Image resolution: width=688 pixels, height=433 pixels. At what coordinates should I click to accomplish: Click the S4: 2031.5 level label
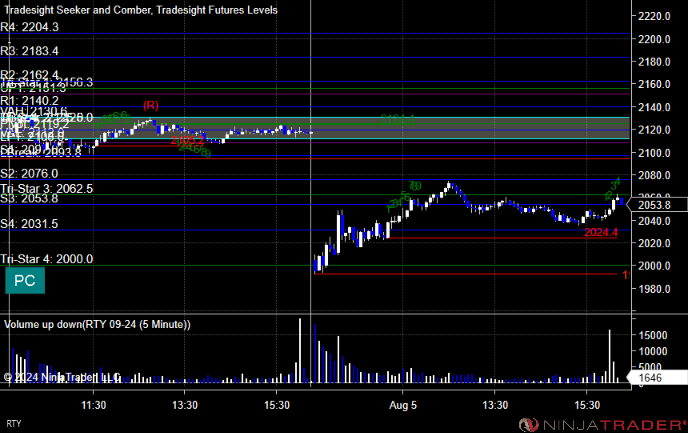click(x=29, y=224)
